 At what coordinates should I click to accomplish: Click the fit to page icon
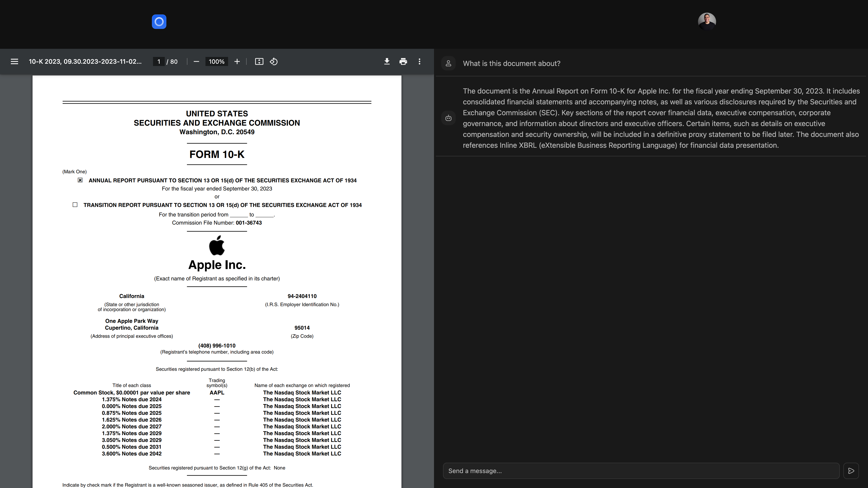coord(259,62)
